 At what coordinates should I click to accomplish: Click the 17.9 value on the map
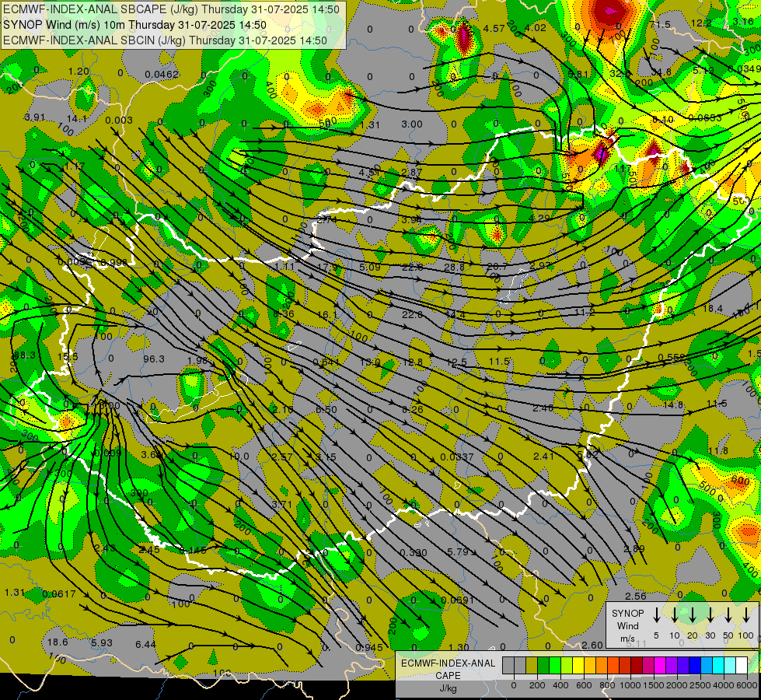(x=327, y=267)
